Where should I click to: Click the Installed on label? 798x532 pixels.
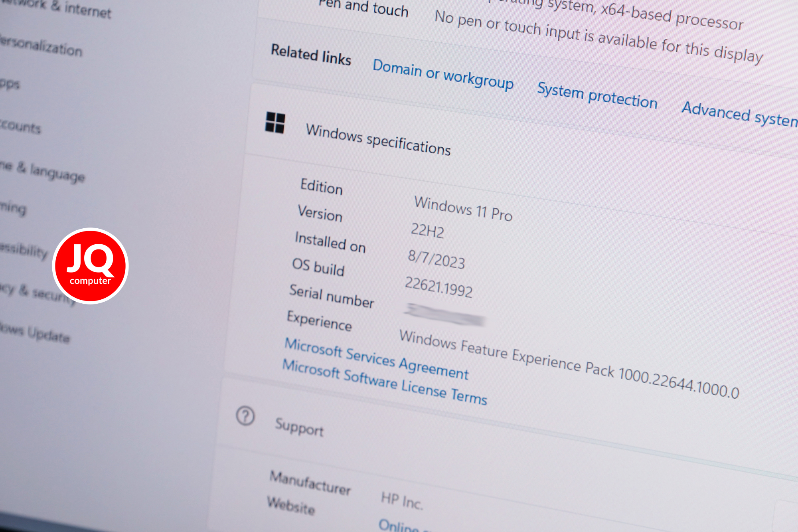click(330, 242)
